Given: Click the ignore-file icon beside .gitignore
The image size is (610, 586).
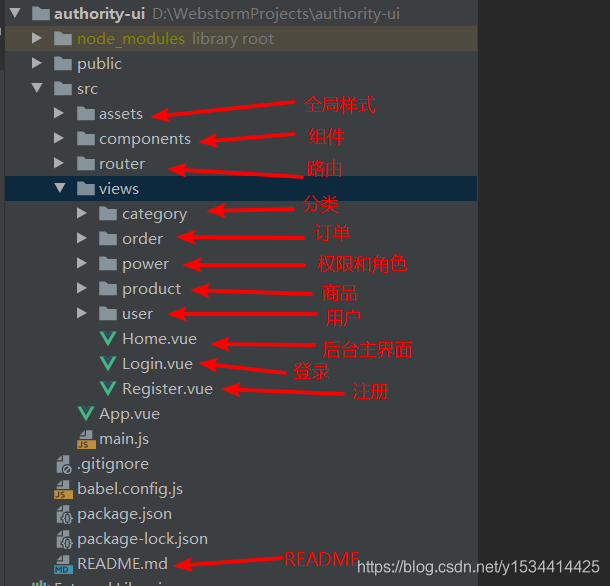Looking at the screenshot, I should tap(64, 465).
